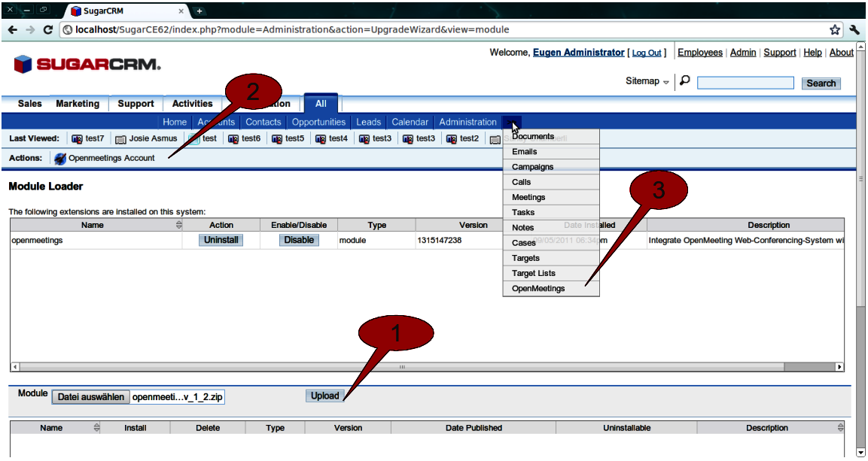
Task: Choose Calls from the dropdown menu
Action: 551,182
